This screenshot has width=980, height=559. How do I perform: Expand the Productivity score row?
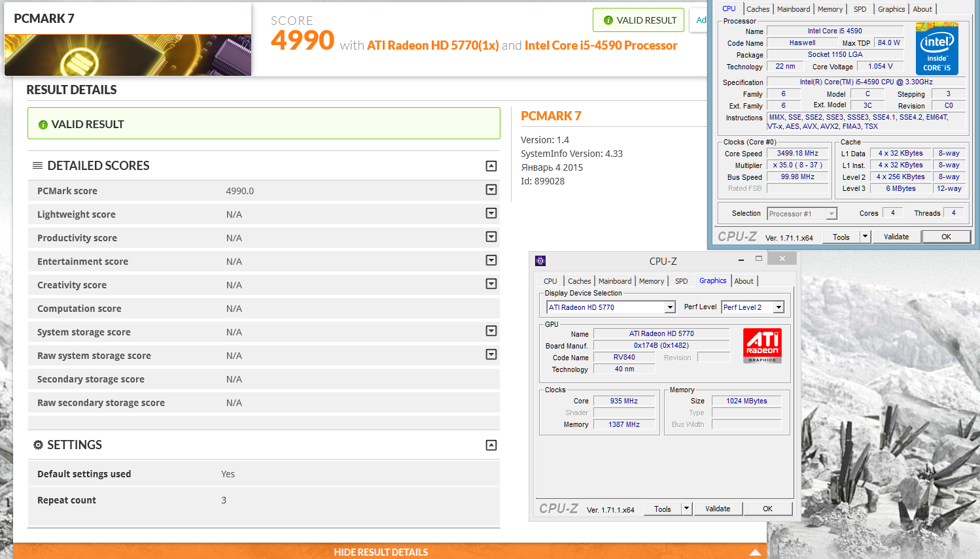[x=491, y=237]
